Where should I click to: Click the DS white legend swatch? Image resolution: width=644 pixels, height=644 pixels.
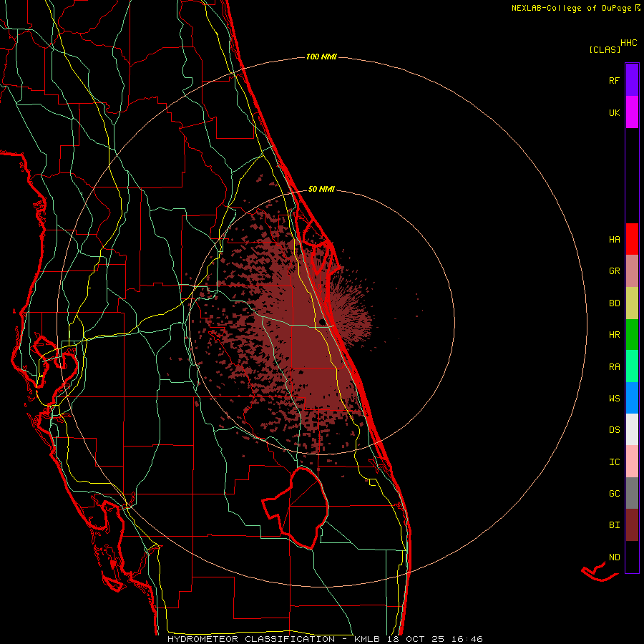pyautogui.click(x=632, y=429)
